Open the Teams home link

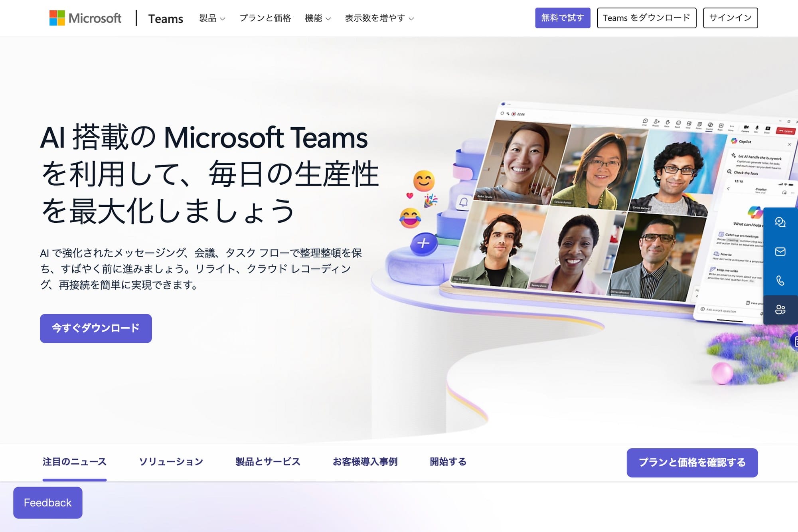point(166,18)
